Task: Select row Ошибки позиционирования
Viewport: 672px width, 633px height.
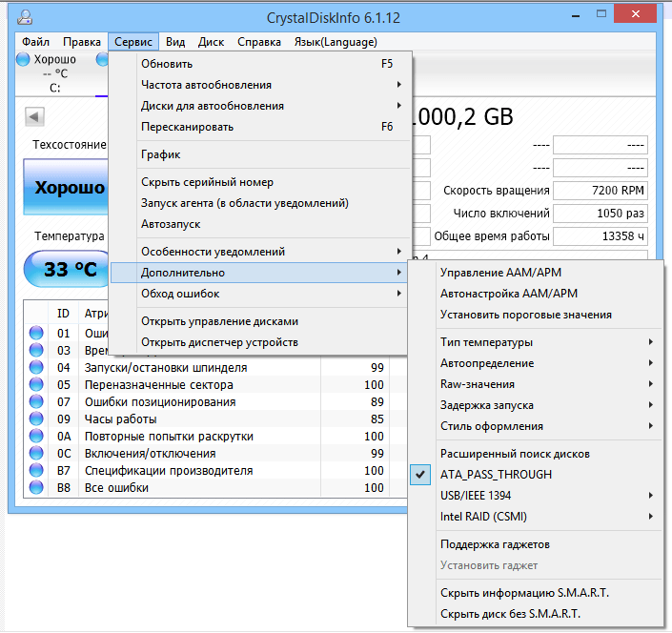Action: pos(215,401)
